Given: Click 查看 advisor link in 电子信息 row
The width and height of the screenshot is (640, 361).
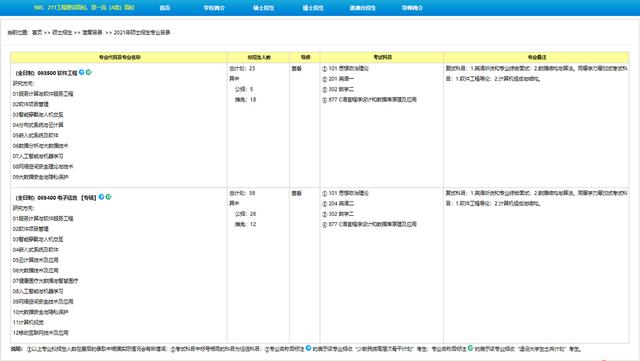Looking at the screenshot, I should pyautogui.click(x=297, y=193).
